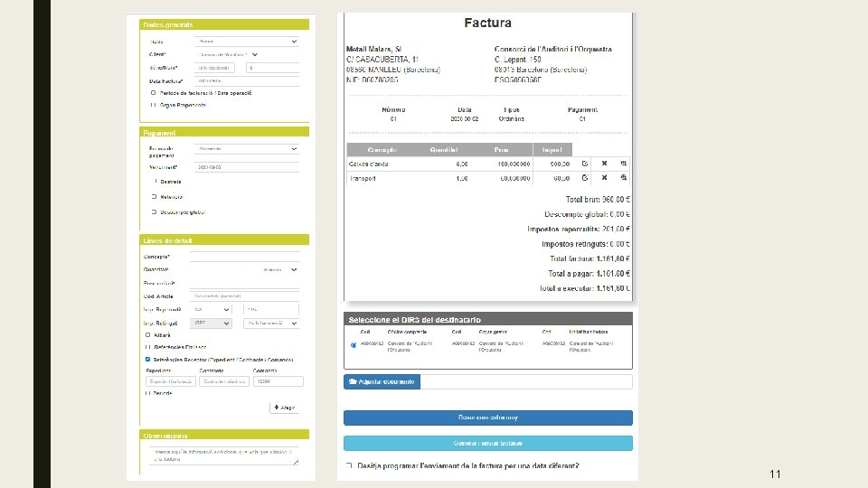This screenshot has width=868, height=488.
Task: Click the attached document filename field
Action: click(526, 381)
